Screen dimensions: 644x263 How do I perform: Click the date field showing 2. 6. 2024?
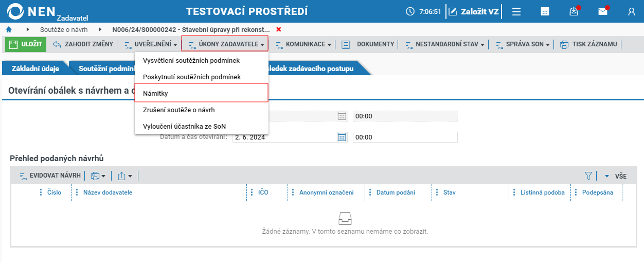tap(284, 137)
